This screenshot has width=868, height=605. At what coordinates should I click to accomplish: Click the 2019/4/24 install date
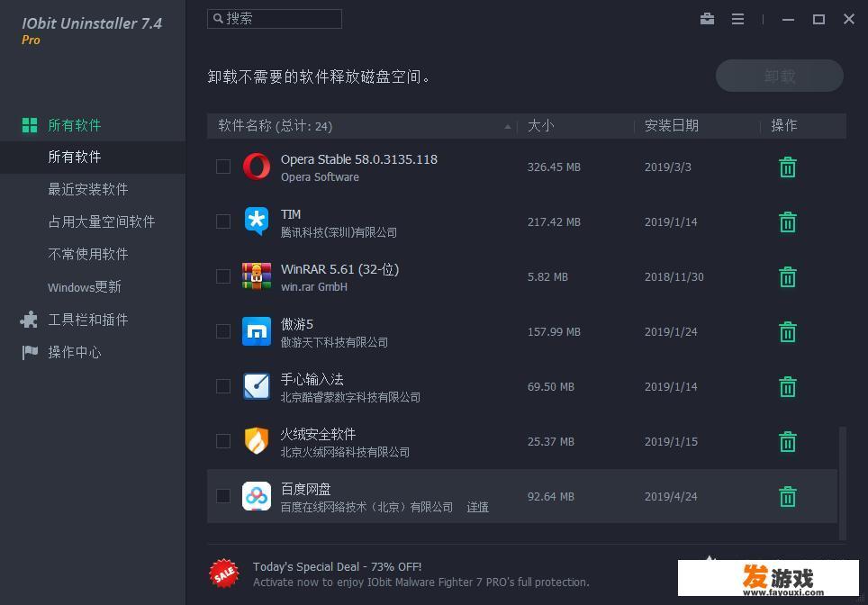tap(671, 496)
